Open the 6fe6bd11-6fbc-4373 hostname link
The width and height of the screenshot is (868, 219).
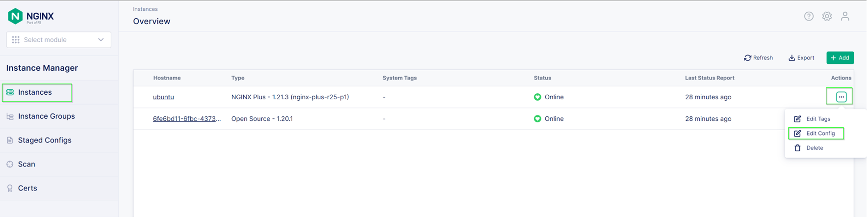187,119
